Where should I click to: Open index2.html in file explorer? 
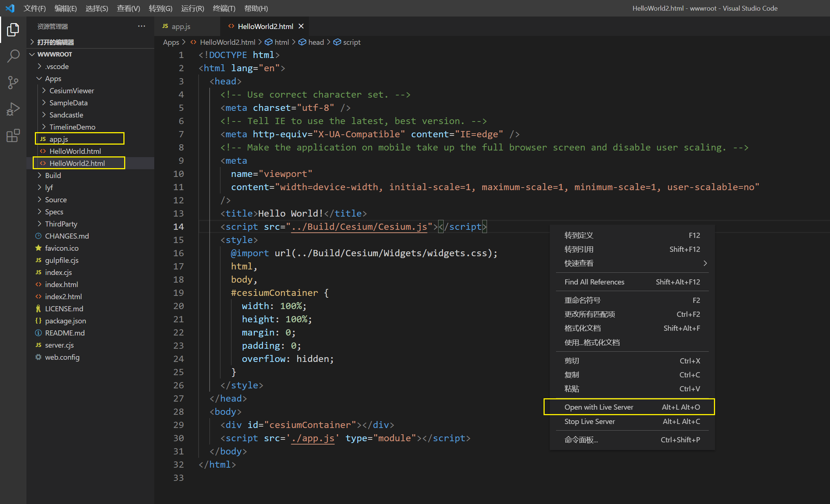[90, 297]
